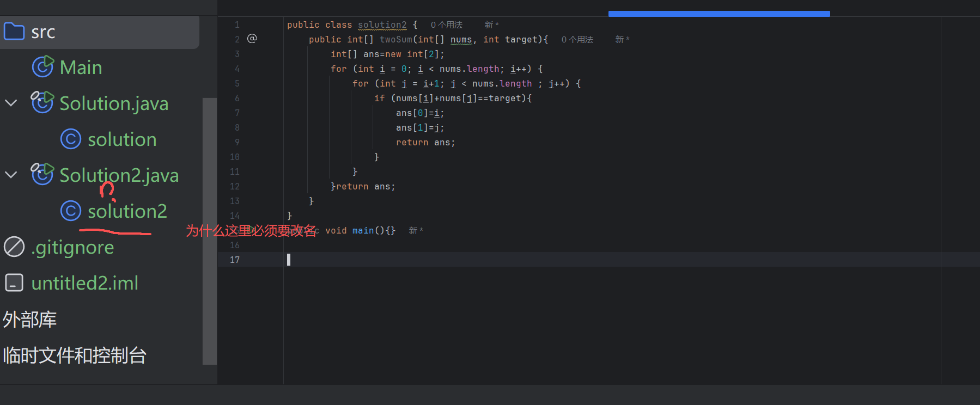
Task: Click the 新 * hint after main()
Action: 416,231
